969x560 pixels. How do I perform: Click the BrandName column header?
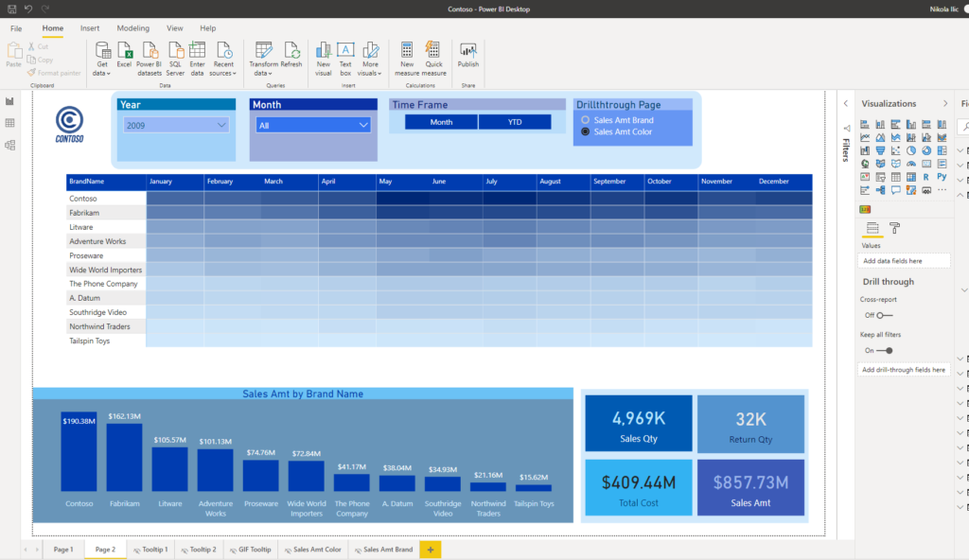pos(106,182)
